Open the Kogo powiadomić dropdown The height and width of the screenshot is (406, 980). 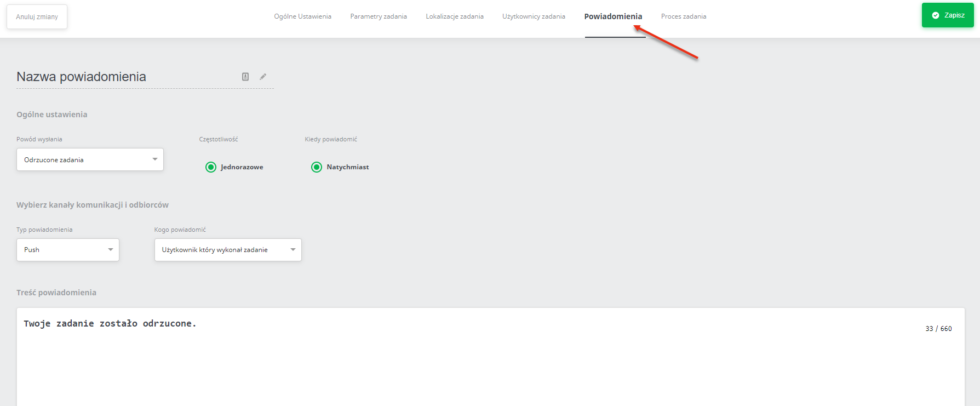click(228, 250)
